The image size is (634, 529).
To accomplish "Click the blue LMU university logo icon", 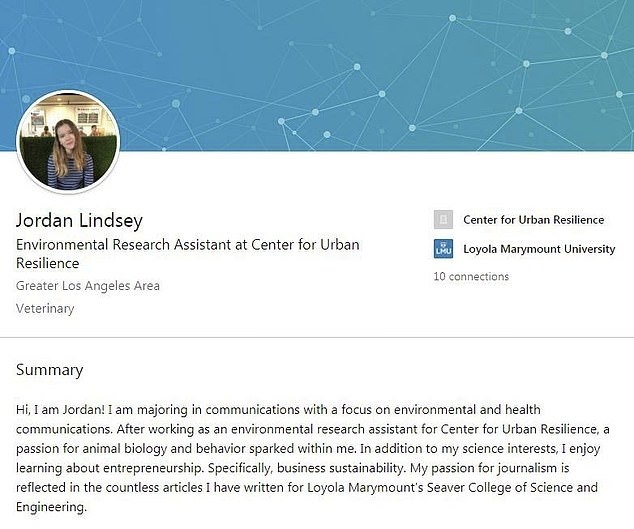I will [442, 249].
